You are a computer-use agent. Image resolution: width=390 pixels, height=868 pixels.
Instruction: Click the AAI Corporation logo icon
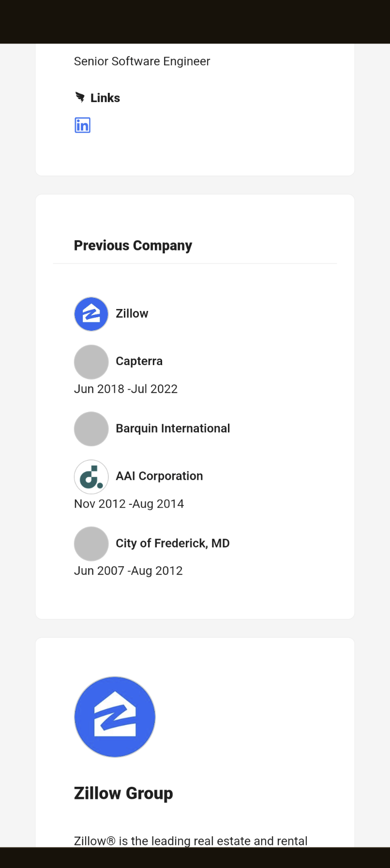[91, 477]
